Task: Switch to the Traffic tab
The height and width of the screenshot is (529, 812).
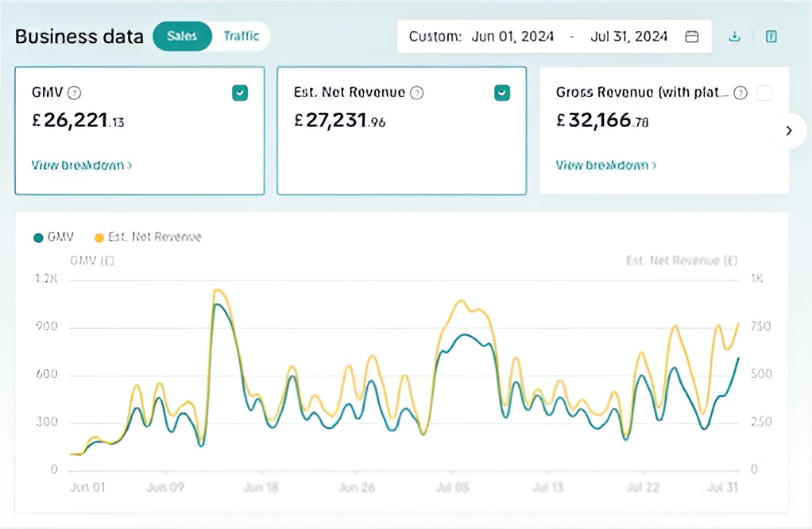Action: click(x=242, y=37)
